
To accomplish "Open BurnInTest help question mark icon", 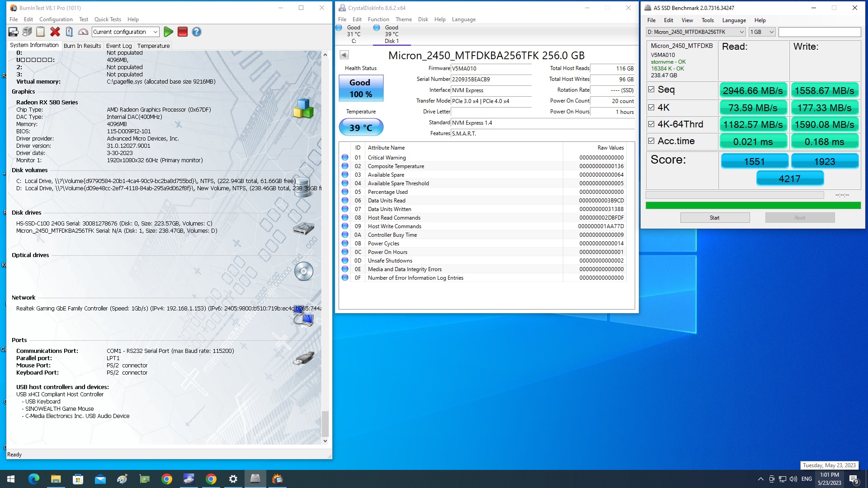I will pos(197,32).
